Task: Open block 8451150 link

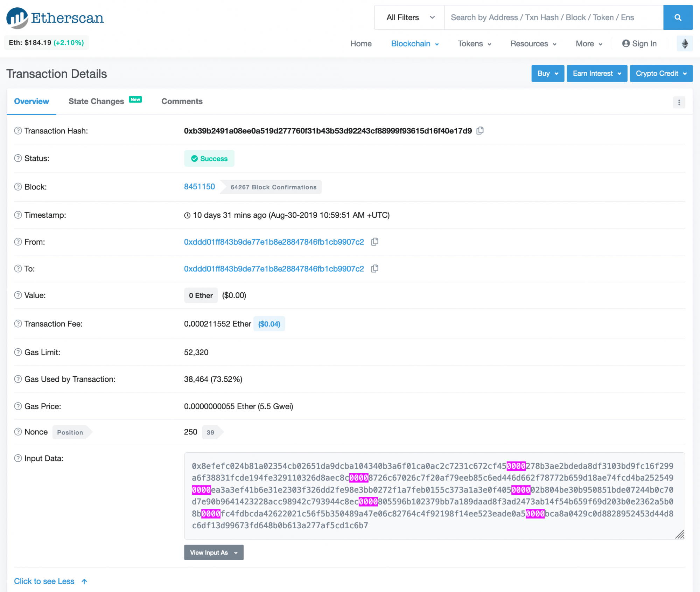Action: coord(199,187)
